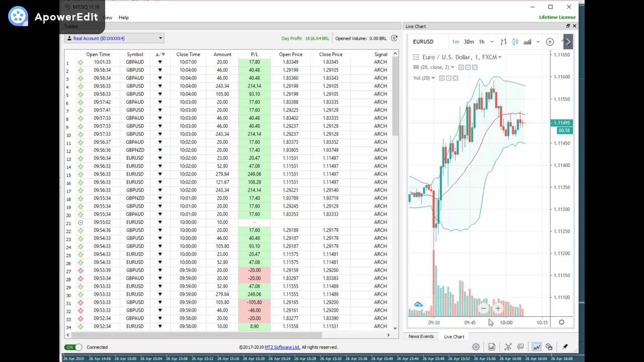Zoom out chart with minus button

pos(484,308)
